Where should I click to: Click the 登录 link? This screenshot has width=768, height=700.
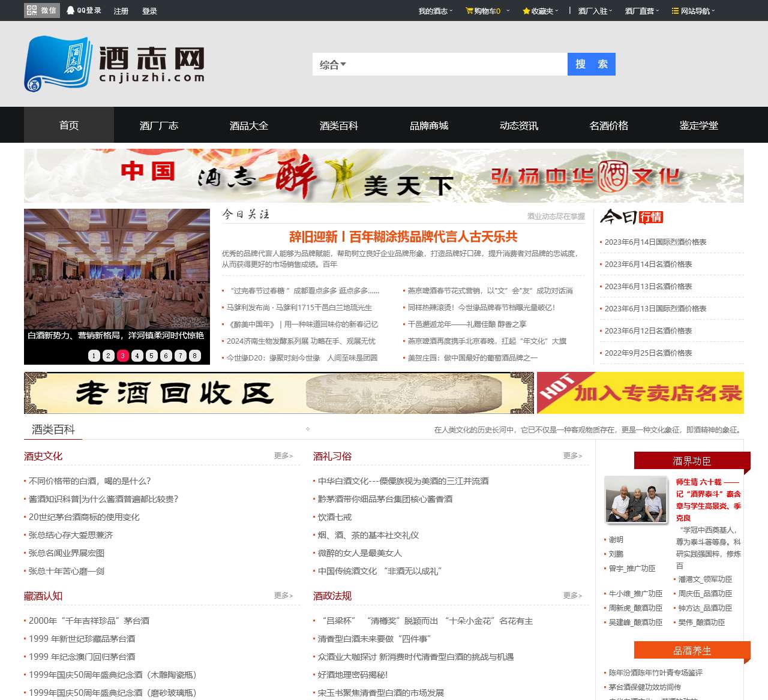point(149,11)
